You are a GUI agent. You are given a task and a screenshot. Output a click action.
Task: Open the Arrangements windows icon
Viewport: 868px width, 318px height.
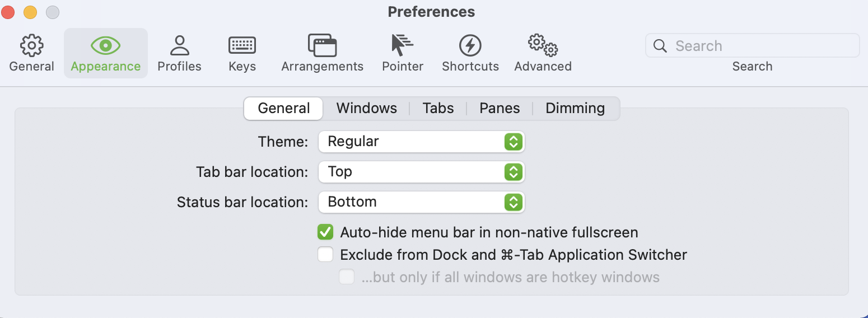(x=322, y=46)
